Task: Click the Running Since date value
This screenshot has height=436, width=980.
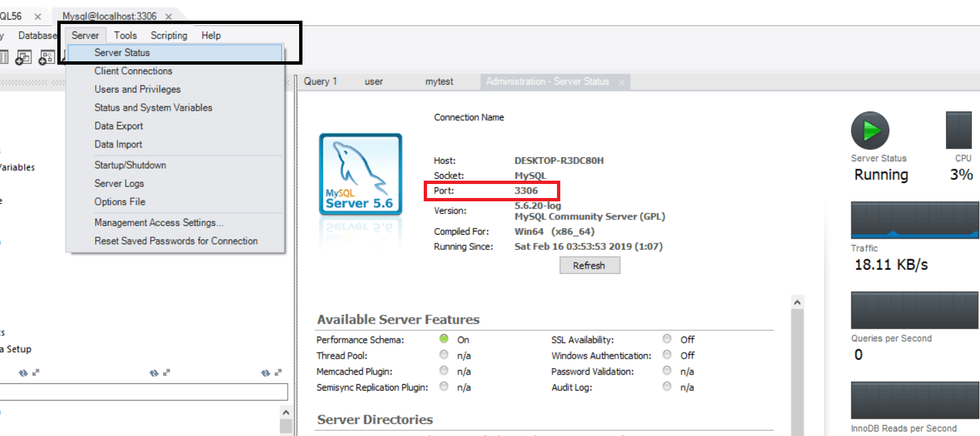Action: [589, 247]
